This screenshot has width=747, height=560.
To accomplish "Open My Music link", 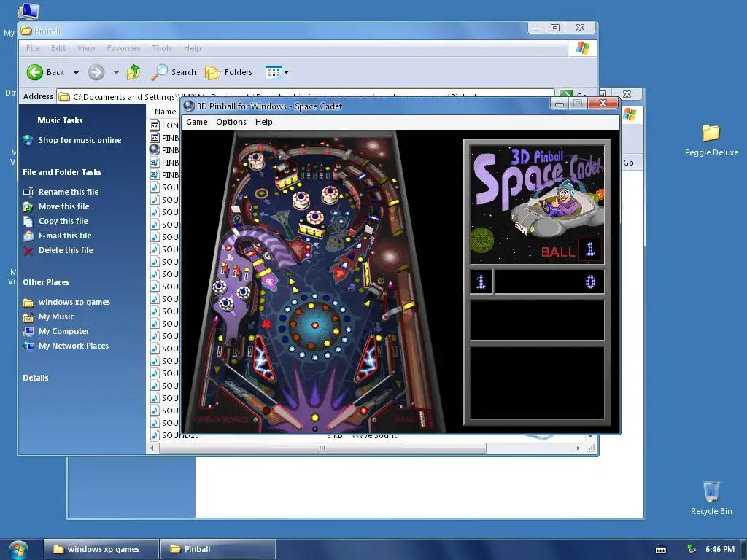I will [x=56, y=316].
